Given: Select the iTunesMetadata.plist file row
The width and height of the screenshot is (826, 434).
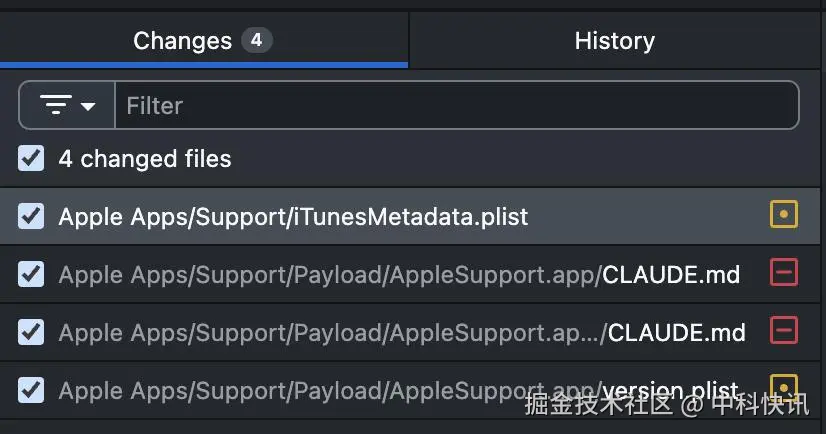Looking at the screenshot, I should [x=410, y=216].
